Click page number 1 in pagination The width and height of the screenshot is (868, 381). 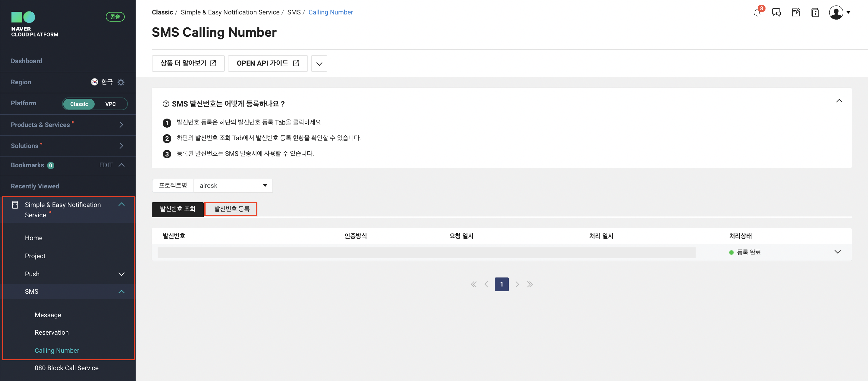502,284
